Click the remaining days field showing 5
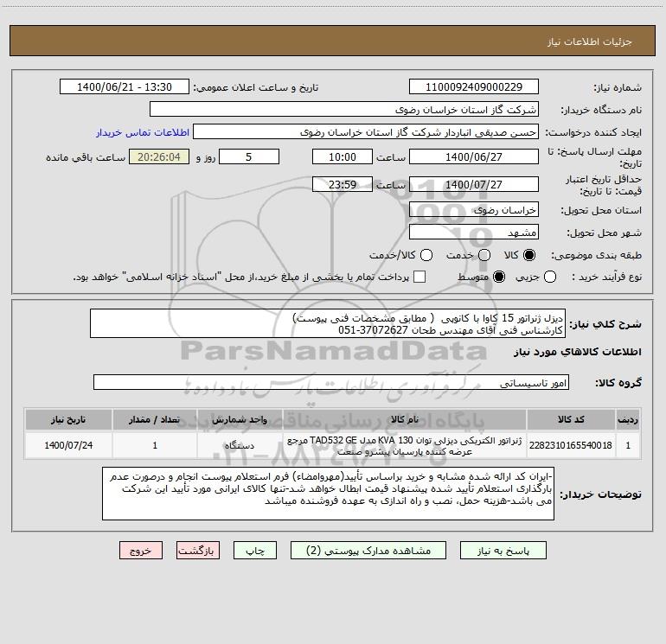 point(249,156)
